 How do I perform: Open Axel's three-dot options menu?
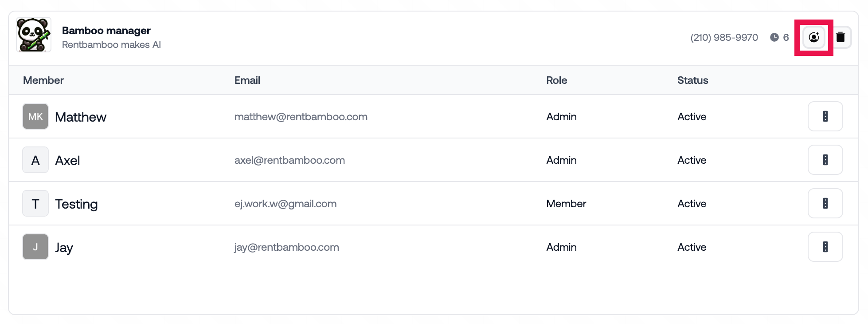point(825,160)
